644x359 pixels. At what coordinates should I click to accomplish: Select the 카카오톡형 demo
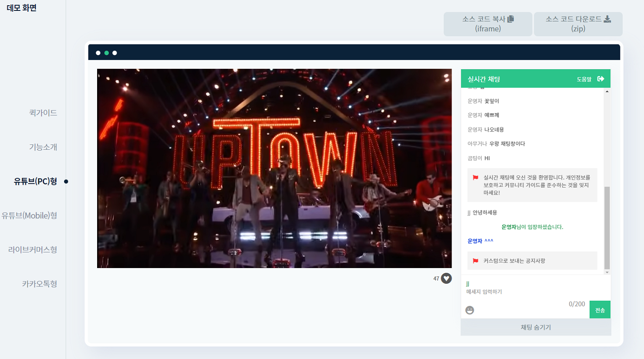(x=39, y=284)
